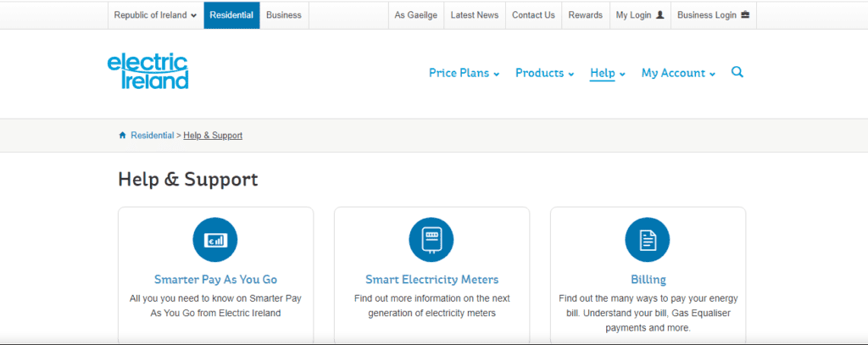Select the Residential tab
868x345 pixels.
coord(231,15)
